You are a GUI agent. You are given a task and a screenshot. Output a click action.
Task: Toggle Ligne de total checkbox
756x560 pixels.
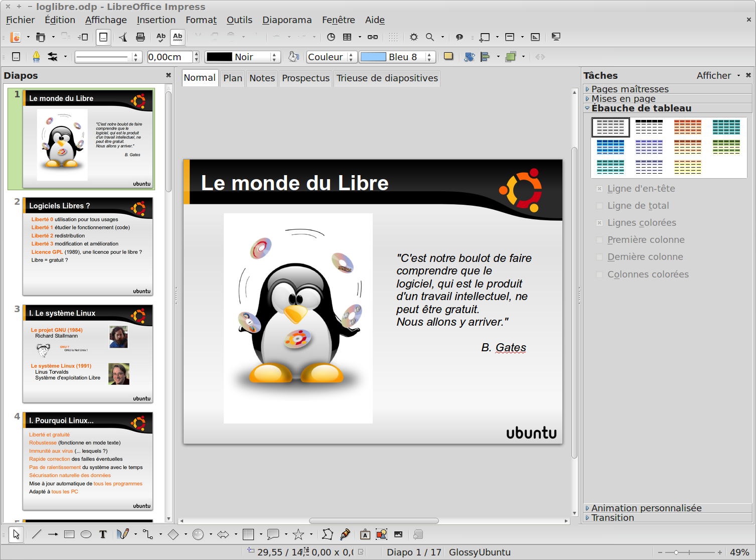pyautogui.click(x=599, y=206)
